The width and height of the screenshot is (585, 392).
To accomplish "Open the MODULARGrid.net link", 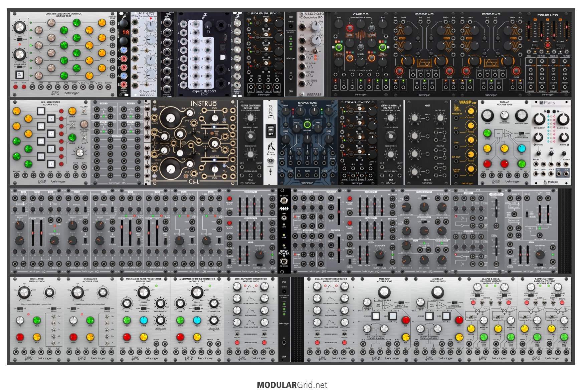I will click(x=292, y=385).
